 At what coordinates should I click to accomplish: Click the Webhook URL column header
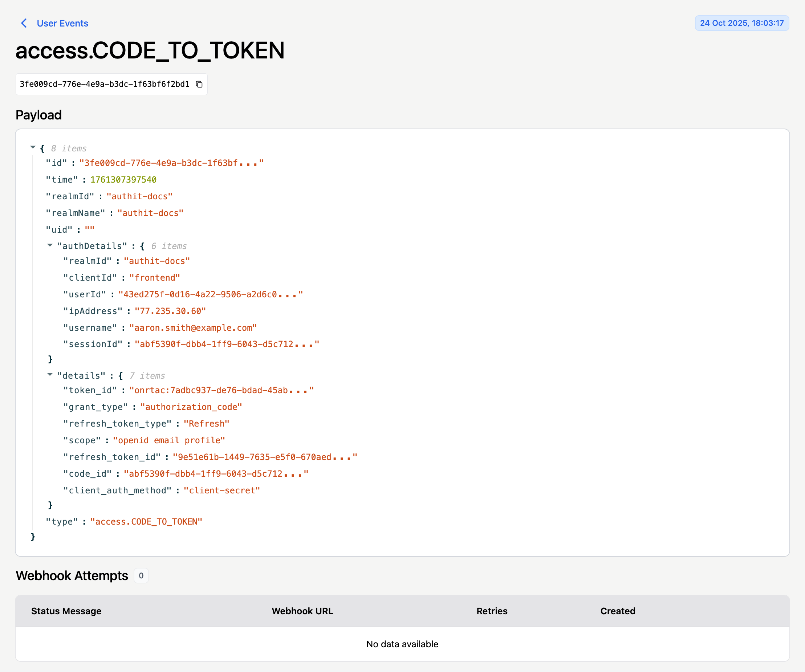(302, 611)
